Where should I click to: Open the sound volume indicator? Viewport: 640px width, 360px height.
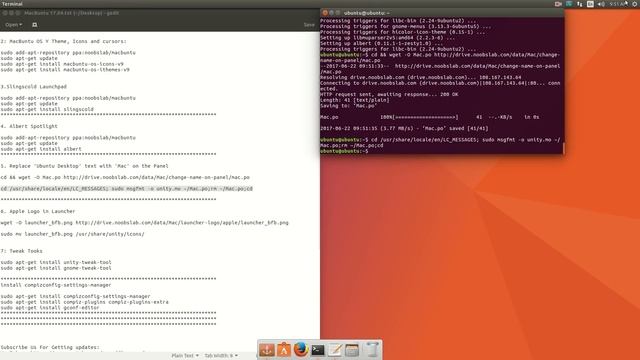pyautogui.click(x=601, y=4)
